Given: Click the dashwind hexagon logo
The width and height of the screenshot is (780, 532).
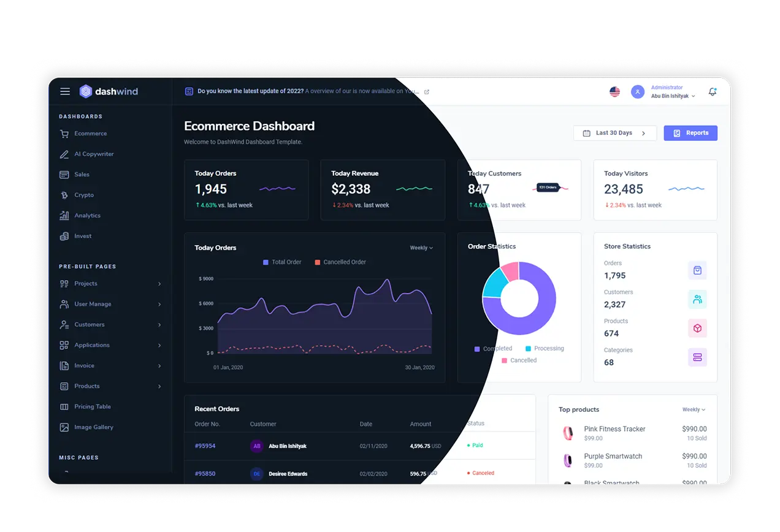Looking at the screenshot, I should coord(86,91).
